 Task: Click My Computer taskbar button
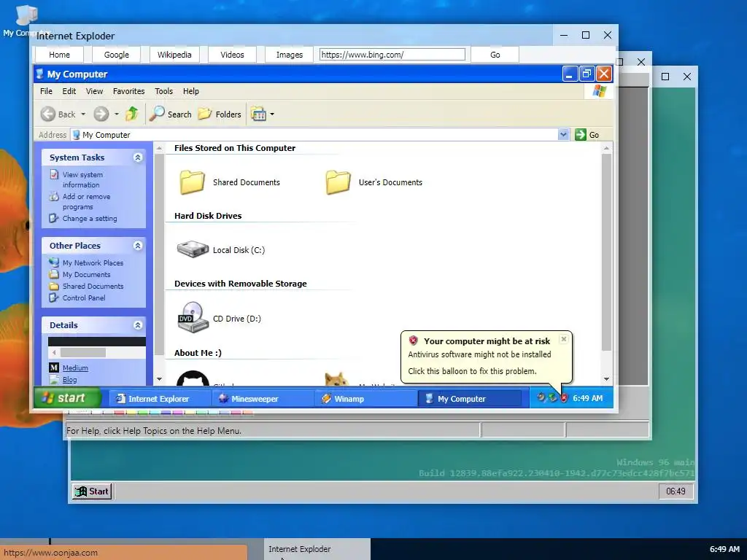pyautogui.click(x=470, y=399)
